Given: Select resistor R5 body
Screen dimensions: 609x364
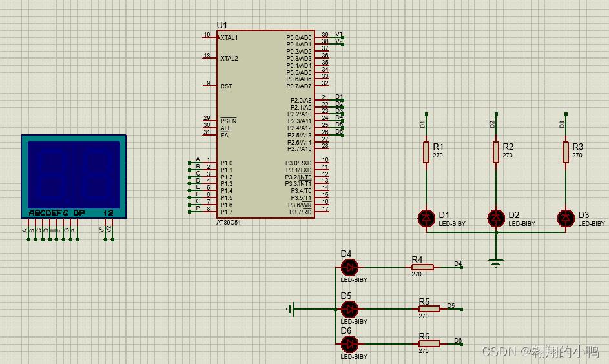Looking at the screenshot, I should [429, 309].
